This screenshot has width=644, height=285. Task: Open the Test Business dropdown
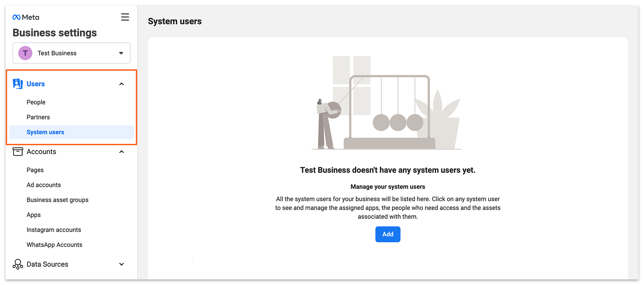point(72,53)
